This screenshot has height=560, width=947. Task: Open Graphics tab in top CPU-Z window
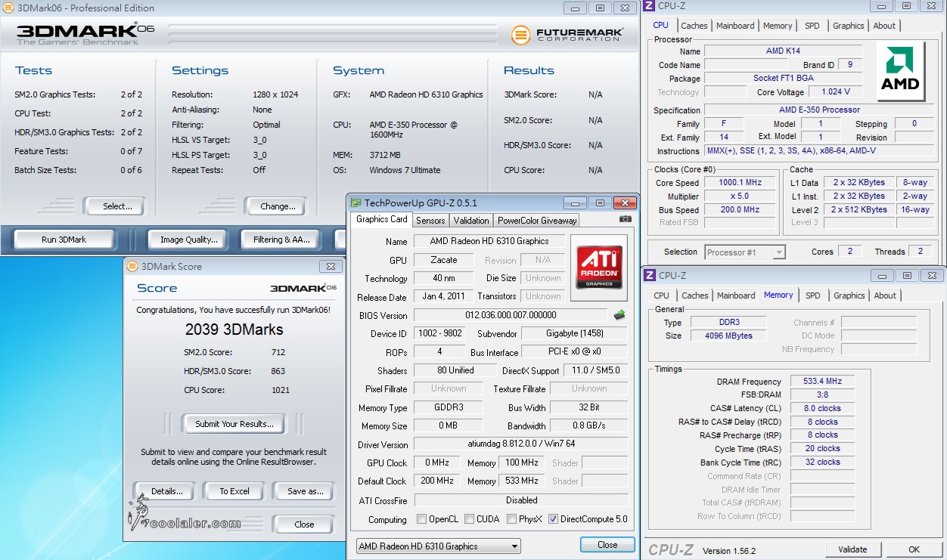point(848,26)
